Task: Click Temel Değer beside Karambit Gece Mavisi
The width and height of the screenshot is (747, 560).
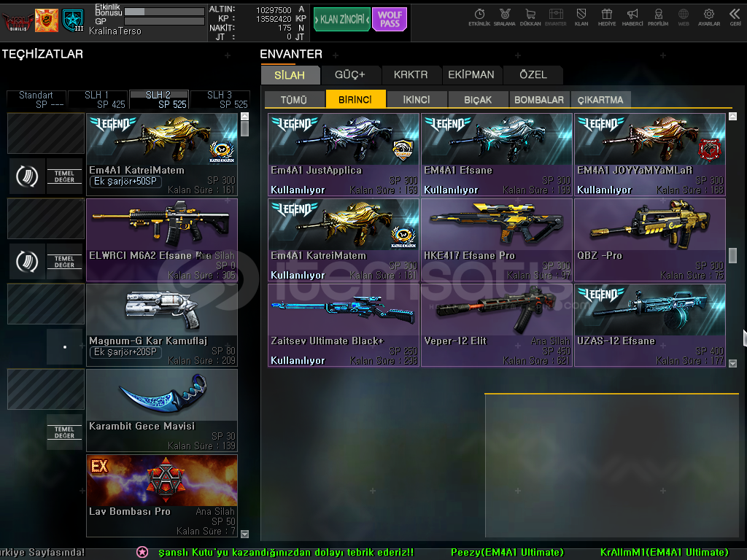Action: [x=64, y=432]
